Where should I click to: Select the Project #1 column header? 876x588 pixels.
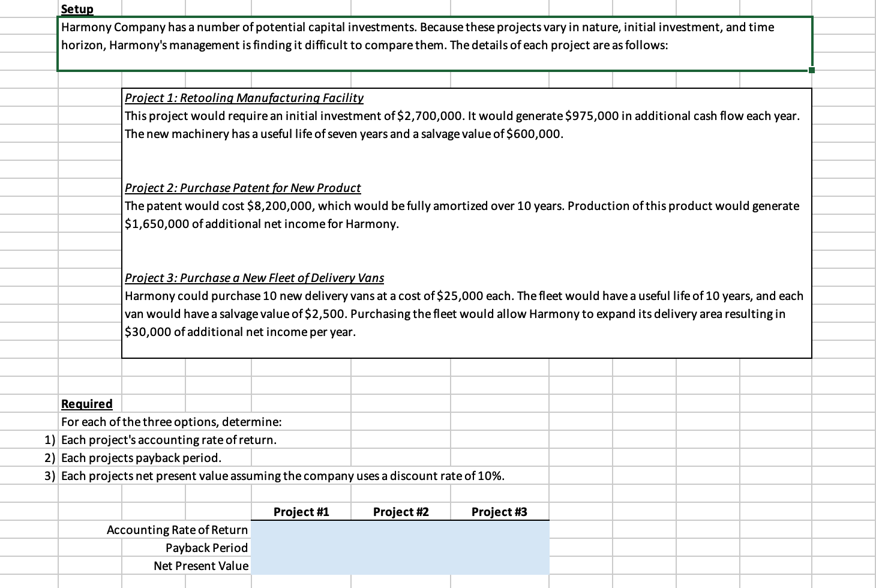point(300,511)
